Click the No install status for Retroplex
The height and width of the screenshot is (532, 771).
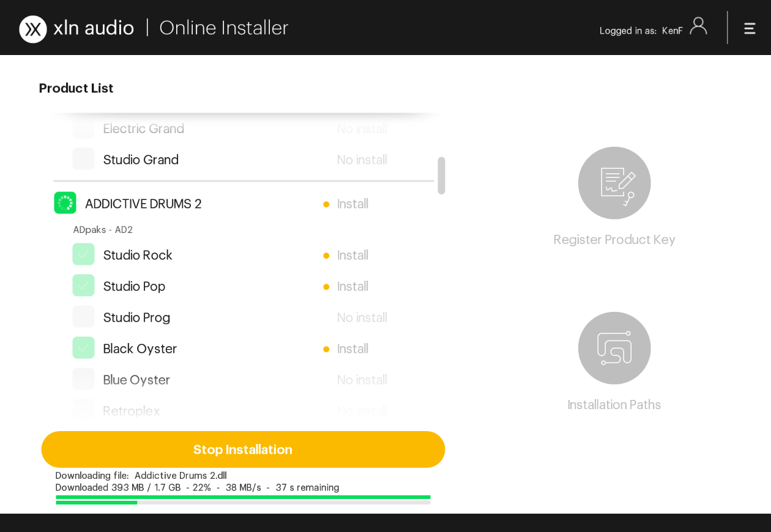(362, 411)
